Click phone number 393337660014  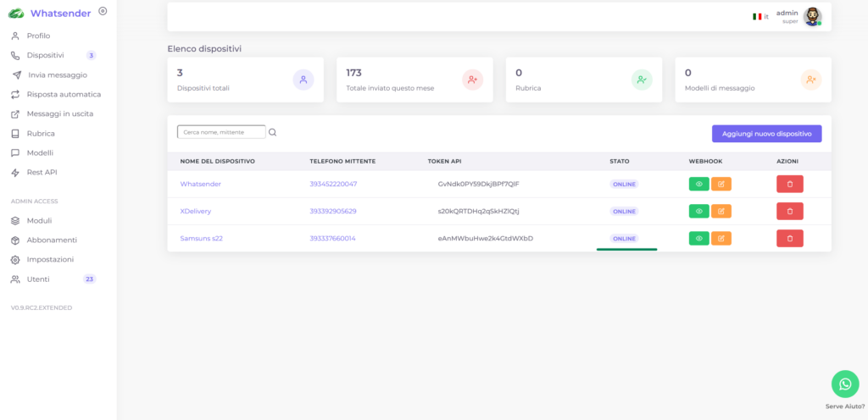(x=332, y=238)
